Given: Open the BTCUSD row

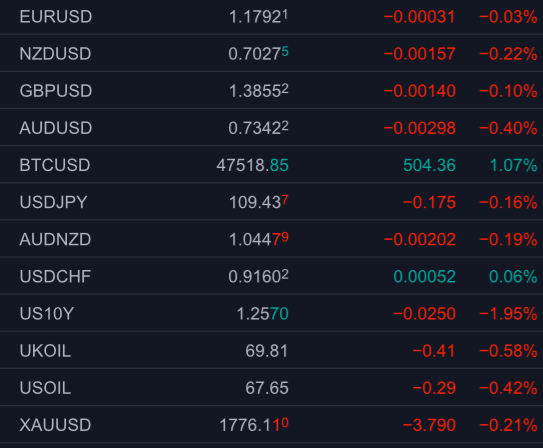Looking at the screenshot, I should point(272,165).
